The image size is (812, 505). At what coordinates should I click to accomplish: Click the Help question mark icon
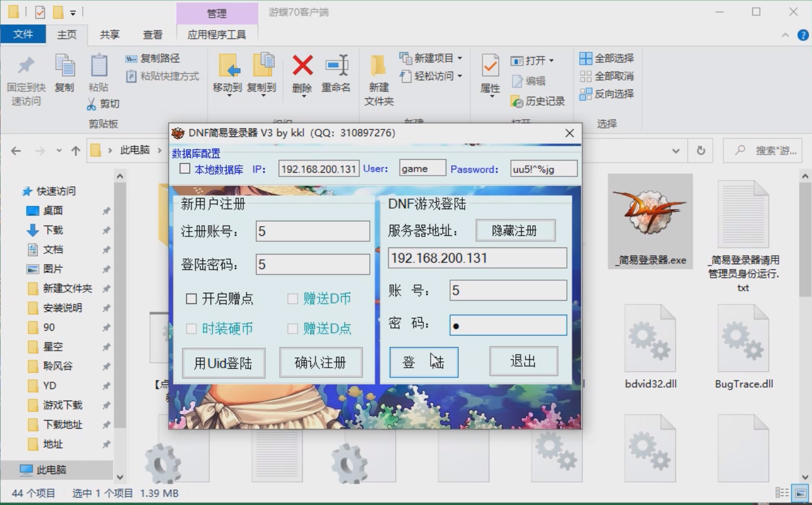[x=803, y=35]
